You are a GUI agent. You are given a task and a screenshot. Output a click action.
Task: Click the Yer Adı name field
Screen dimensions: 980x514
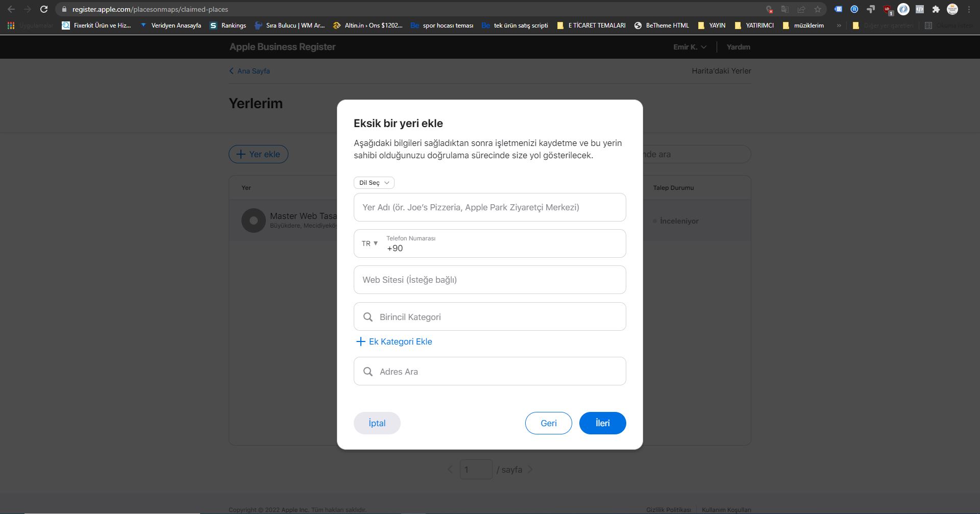click(489, 207)
